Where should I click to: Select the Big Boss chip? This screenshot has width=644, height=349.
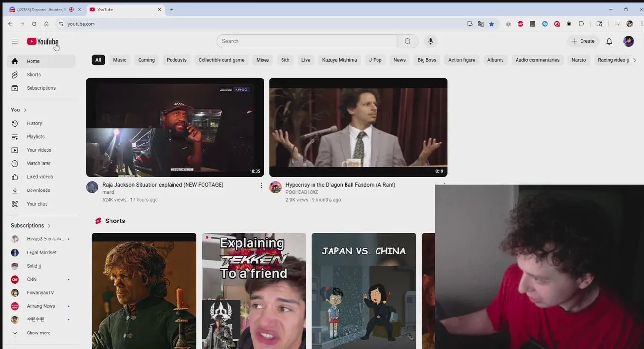pos(427,60)
